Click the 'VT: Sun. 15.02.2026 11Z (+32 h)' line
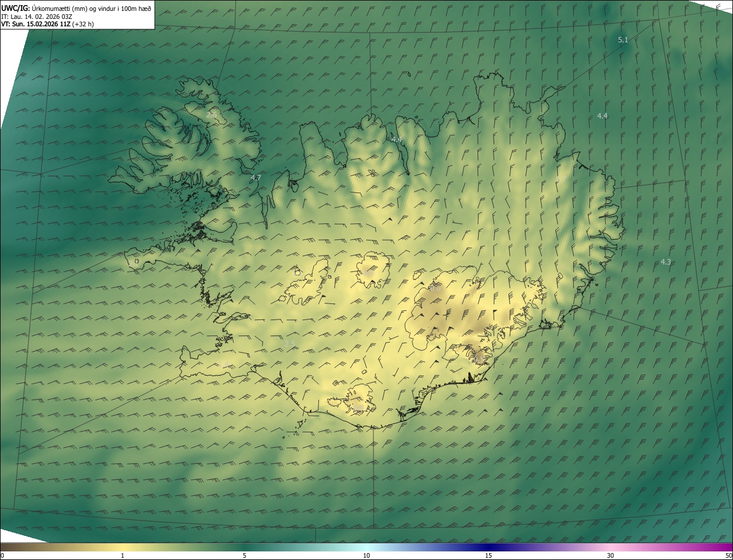Image resolution: width=733 pixels, height=560 pixels. tap(48, 24)
